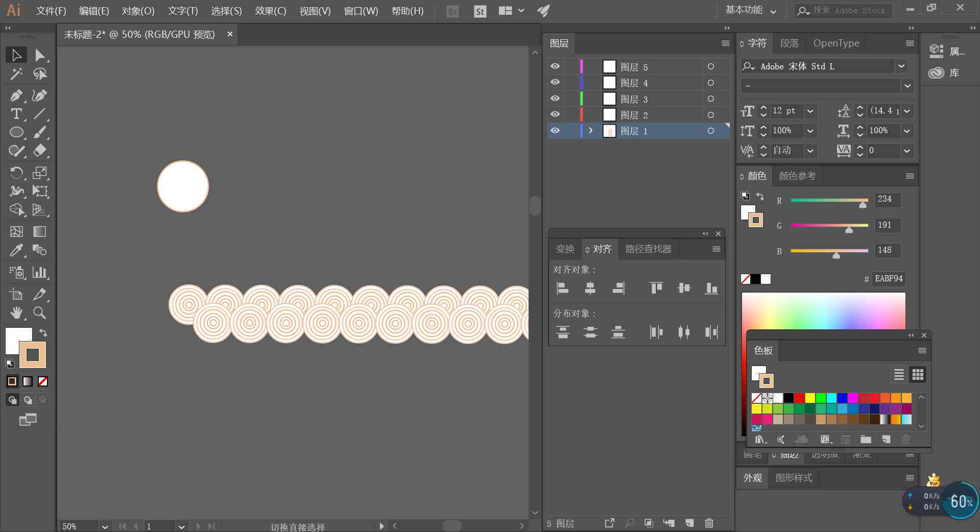The width and height of the screenshot is (980, 532).
Task: Switch swatches to thumbnail grid view
Action: (x=918, y=375)
